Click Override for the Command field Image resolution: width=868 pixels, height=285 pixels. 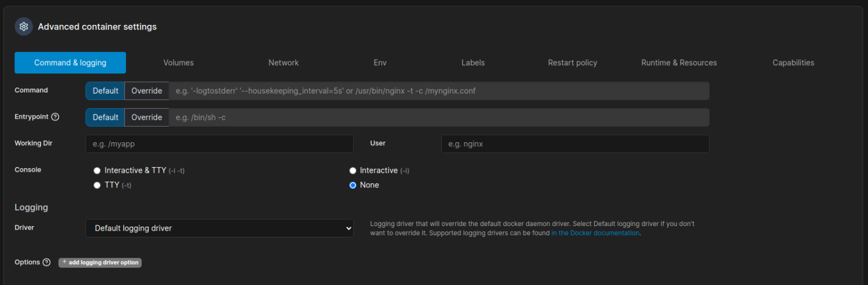click(x=146, y=91)
